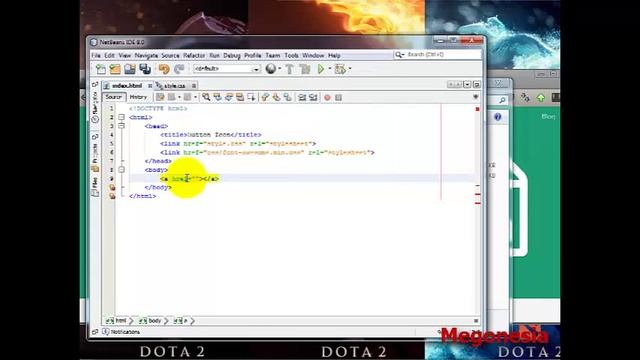640x360 pixels.
Task: Click the New File toolbar icon
Action: (100, 69)
